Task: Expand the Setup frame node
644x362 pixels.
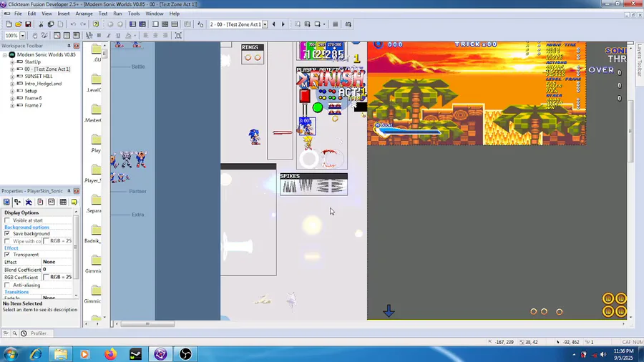Action: (12, 91)
